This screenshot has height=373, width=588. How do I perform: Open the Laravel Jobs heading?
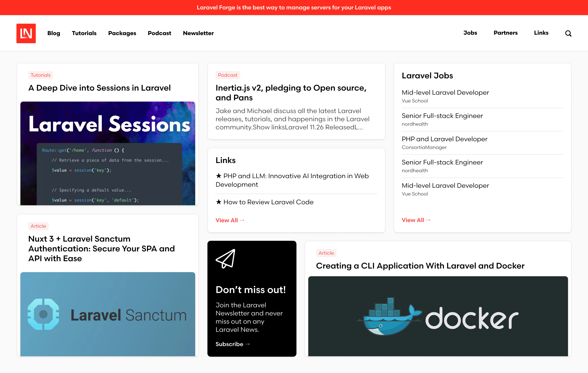point(427,76)
